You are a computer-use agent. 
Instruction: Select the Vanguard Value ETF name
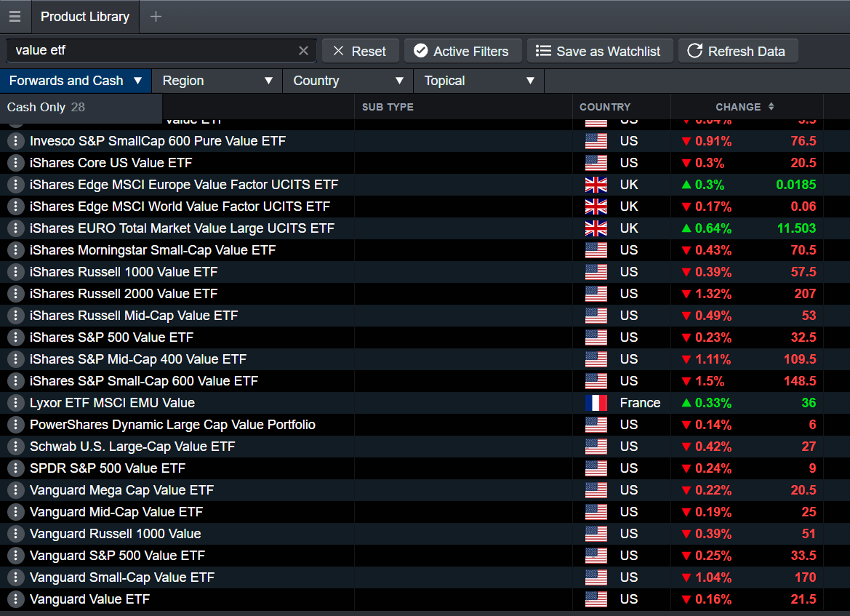[x=89, y=599]
